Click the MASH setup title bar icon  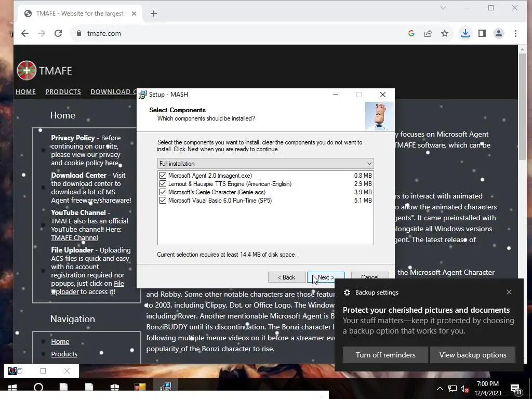(142, 95)
